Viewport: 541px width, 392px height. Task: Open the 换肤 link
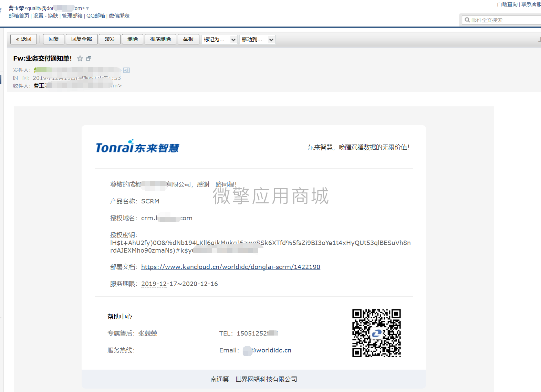[53, 16]
